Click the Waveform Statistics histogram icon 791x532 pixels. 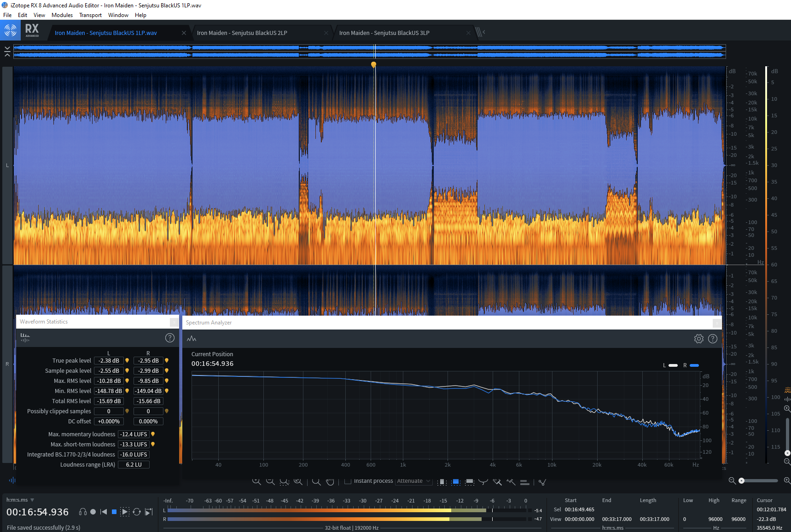tap(25, 338)
